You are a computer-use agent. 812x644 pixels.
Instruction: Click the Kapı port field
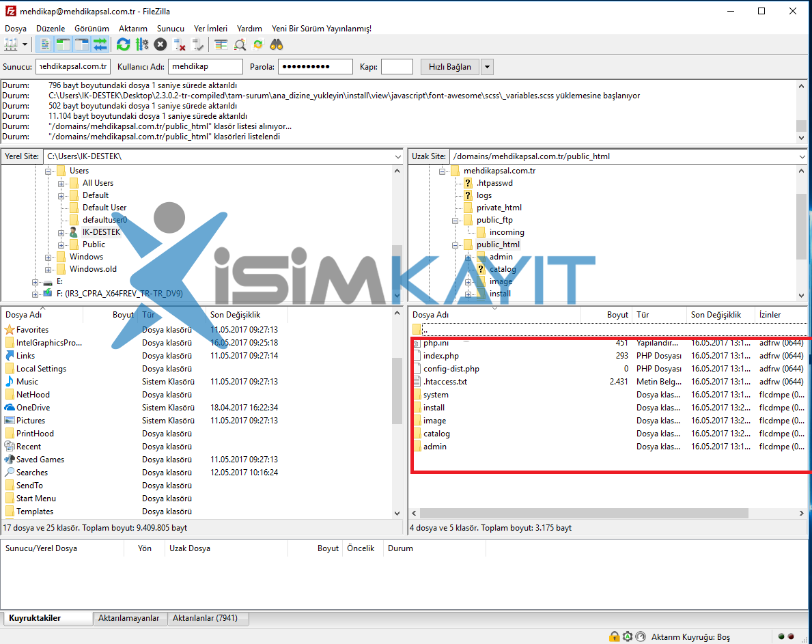point(397,66)
